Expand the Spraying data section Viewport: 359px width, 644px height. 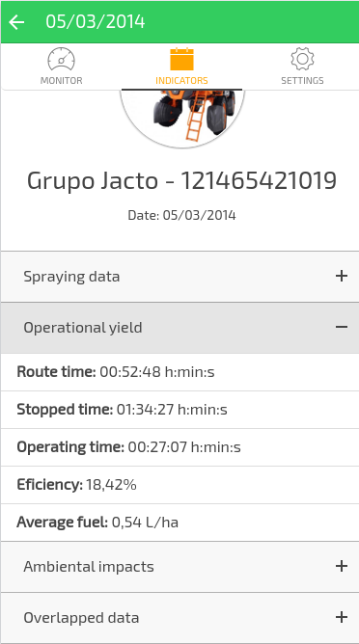(x=179, y=277)
